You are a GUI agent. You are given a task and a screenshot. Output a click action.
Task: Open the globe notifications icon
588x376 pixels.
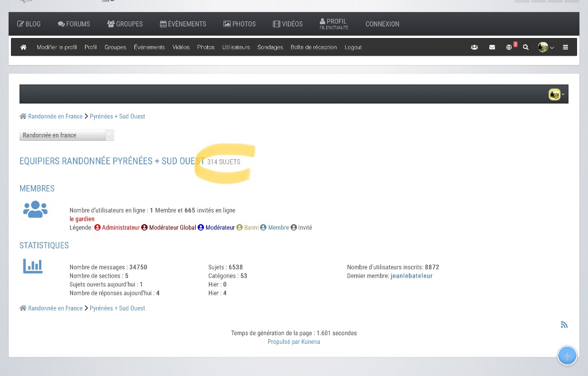click(509, 47)
